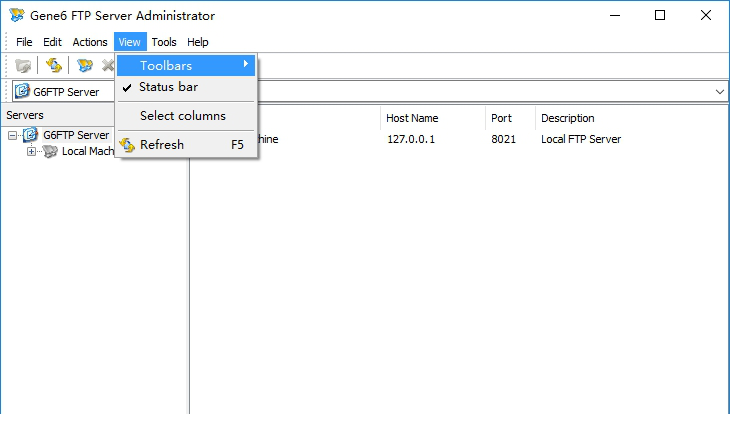Close the open View menu
Image resolution: width=730 pixels, height=430 pixels.
(x=130, y=42)
